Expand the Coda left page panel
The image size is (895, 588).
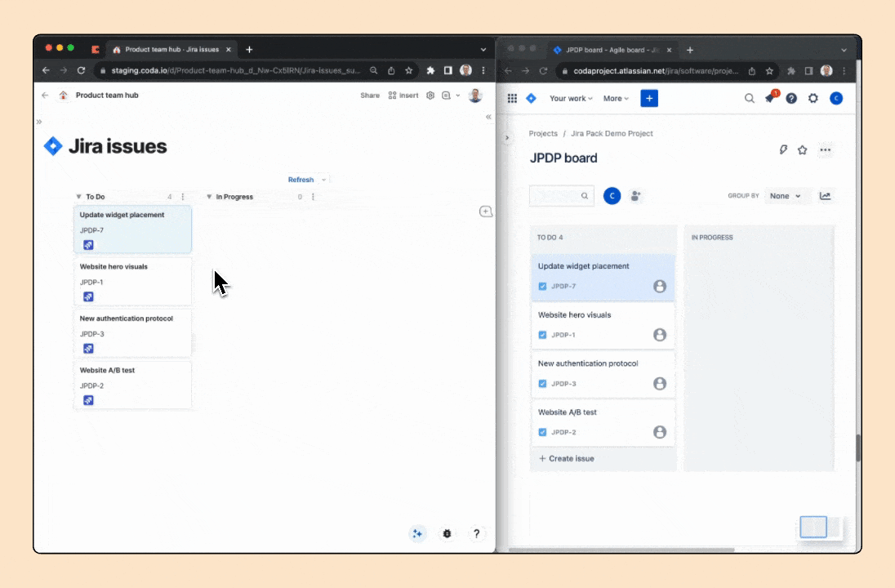coord(39,122)
